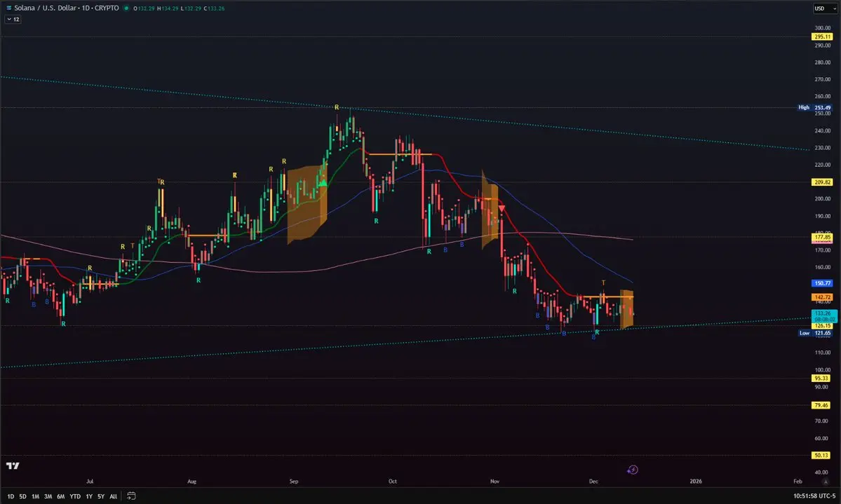This screenshot has height=504, width=841.
Task: Click the 2026 label on time axis
Action: tap(696, 482)
